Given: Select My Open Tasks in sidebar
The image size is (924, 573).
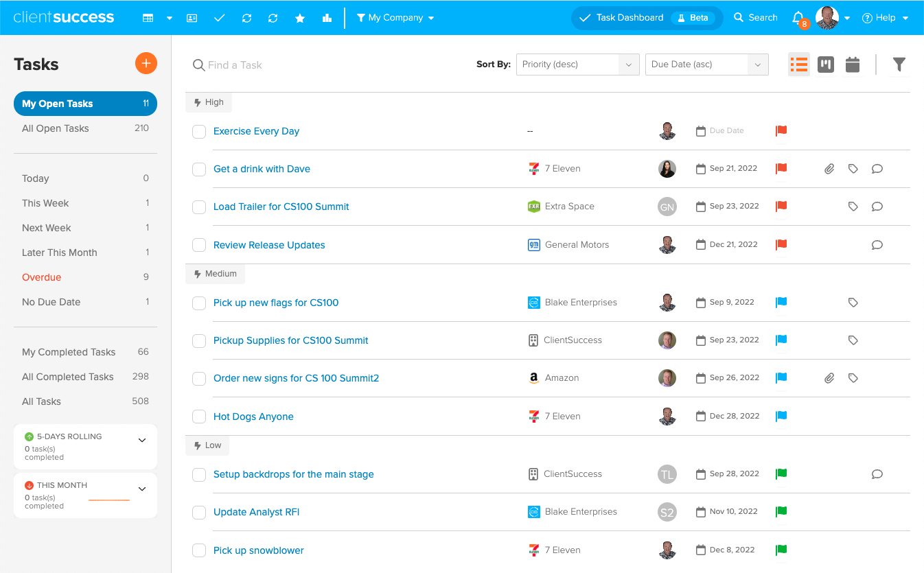Looking at the screenshot, I should [x=85, y=104].
